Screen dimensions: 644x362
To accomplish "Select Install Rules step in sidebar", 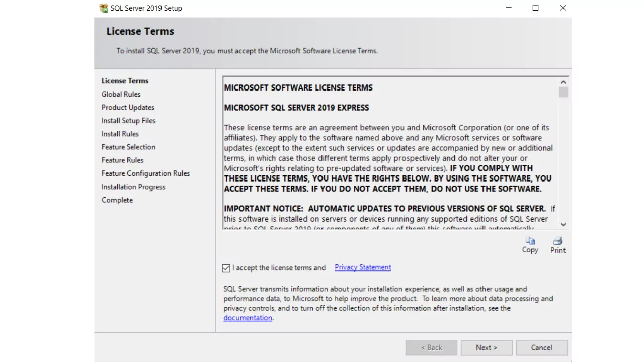I will [x=120, y=134].
